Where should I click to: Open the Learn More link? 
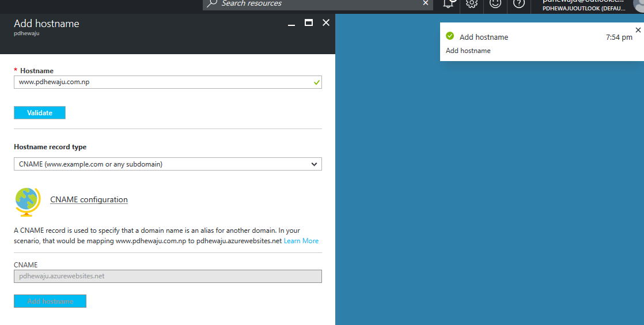301,241
